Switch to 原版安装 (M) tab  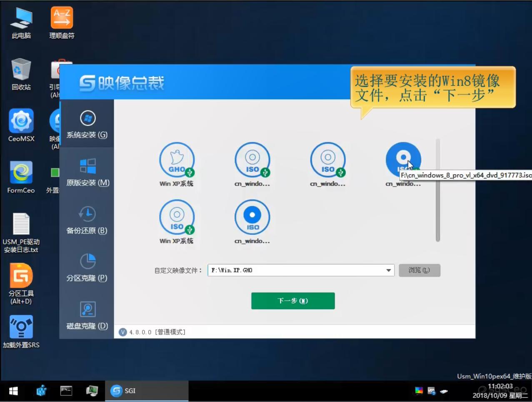click(x=87, y=172)
